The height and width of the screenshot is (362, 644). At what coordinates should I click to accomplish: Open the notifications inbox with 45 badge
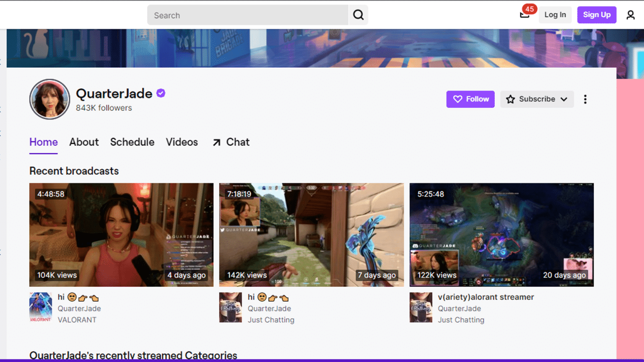(525, 15)
